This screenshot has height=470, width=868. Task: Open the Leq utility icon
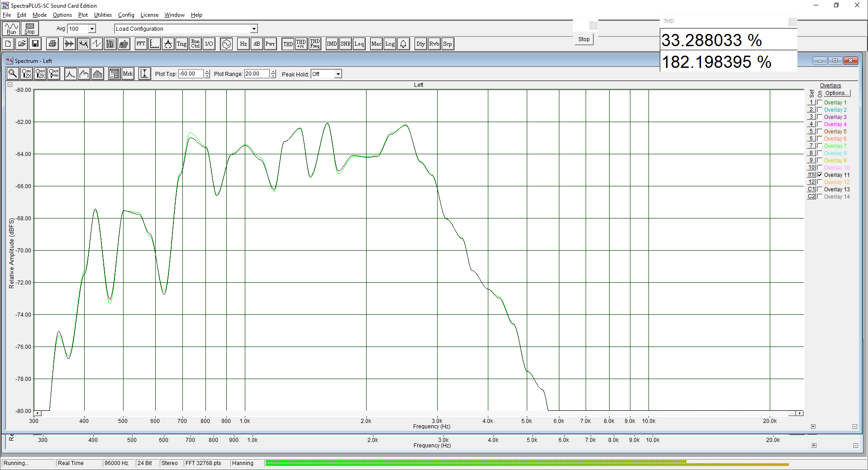[x=359, y=44]
